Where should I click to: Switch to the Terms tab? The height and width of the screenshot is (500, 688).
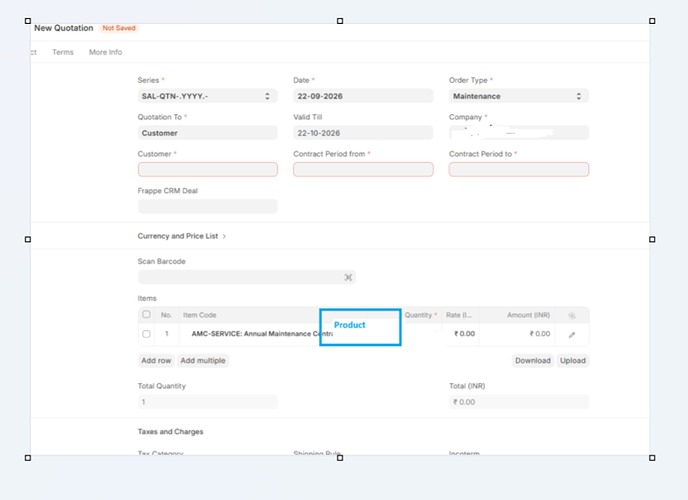(x=63, y=52)
